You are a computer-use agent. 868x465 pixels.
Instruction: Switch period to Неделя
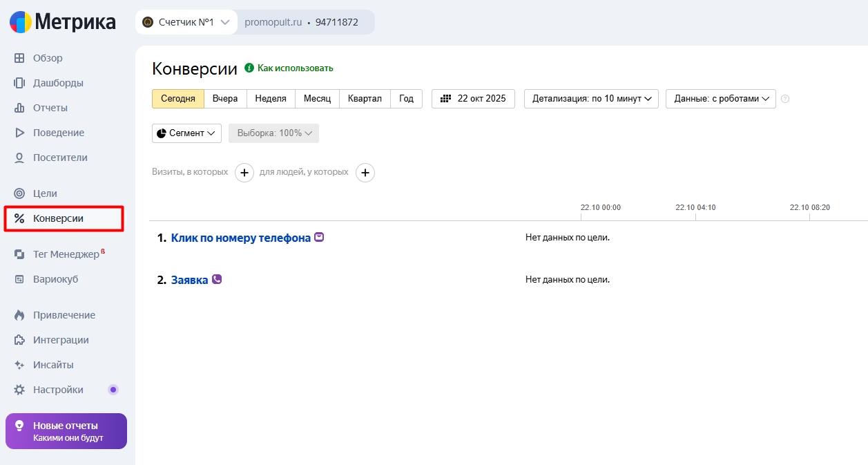(x=271, y=99)
